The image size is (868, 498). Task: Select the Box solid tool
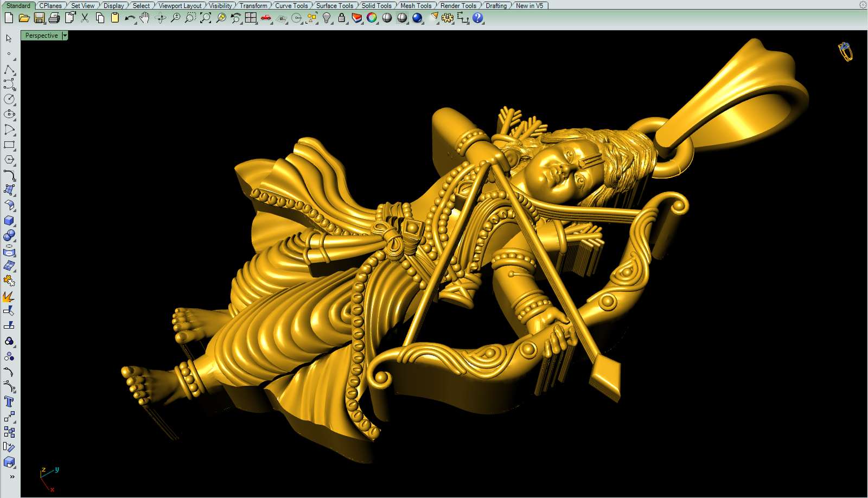(x=9, y=221)
